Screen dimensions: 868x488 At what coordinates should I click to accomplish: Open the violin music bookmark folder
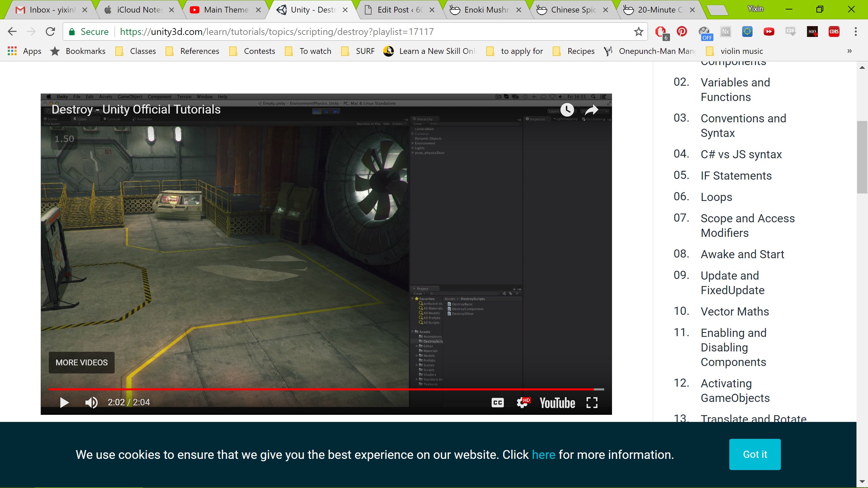tap(734, 51)
